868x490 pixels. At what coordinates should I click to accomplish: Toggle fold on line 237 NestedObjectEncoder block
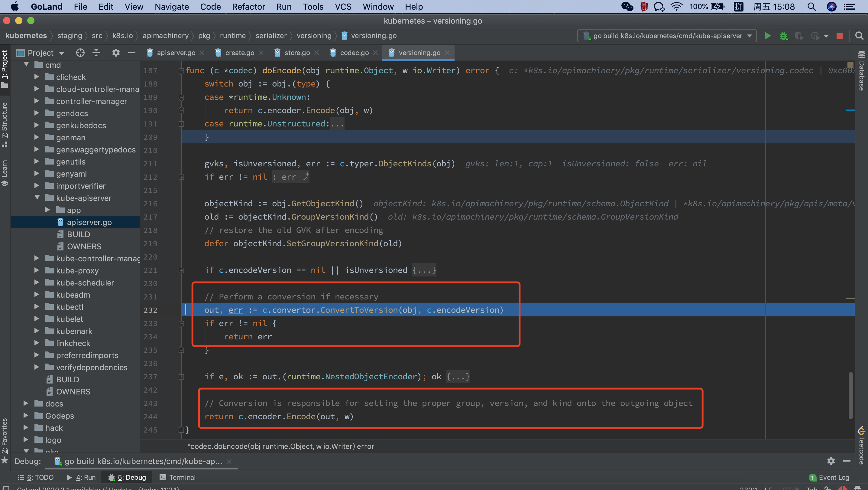click(181, 377)
